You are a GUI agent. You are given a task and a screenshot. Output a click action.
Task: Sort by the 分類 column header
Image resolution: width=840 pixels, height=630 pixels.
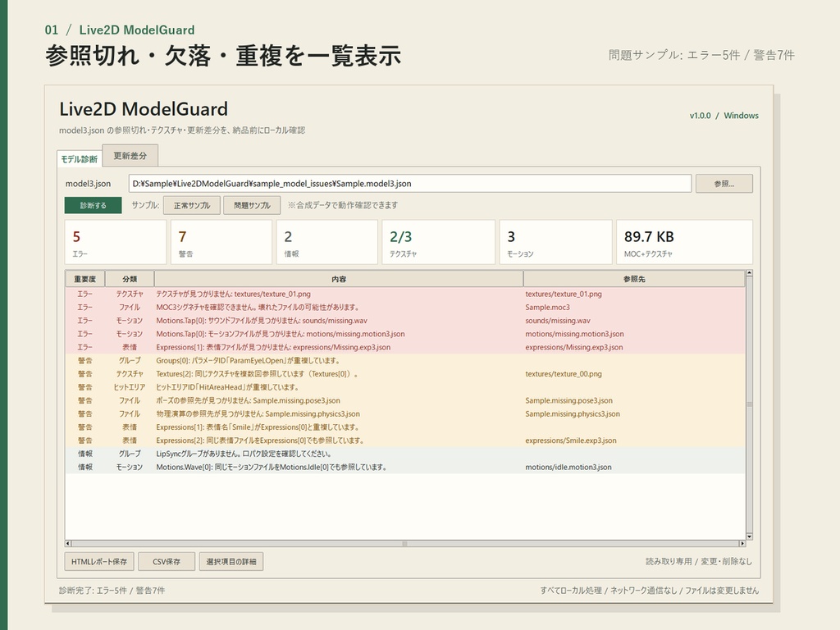pyautogui.click(x=130, y=279)
